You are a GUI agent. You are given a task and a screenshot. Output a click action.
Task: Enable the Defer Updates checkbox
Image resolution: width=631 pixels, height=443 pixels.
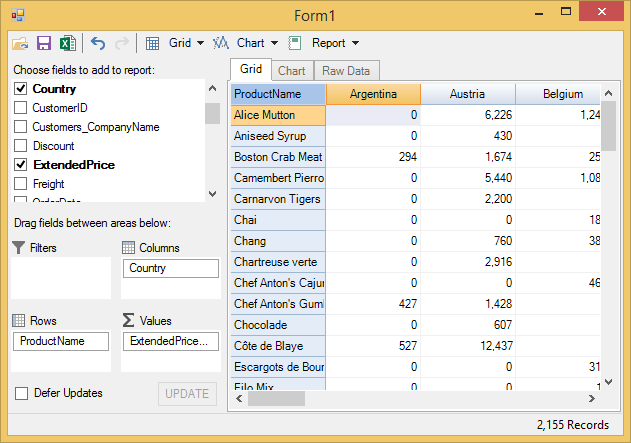[21, 393]
